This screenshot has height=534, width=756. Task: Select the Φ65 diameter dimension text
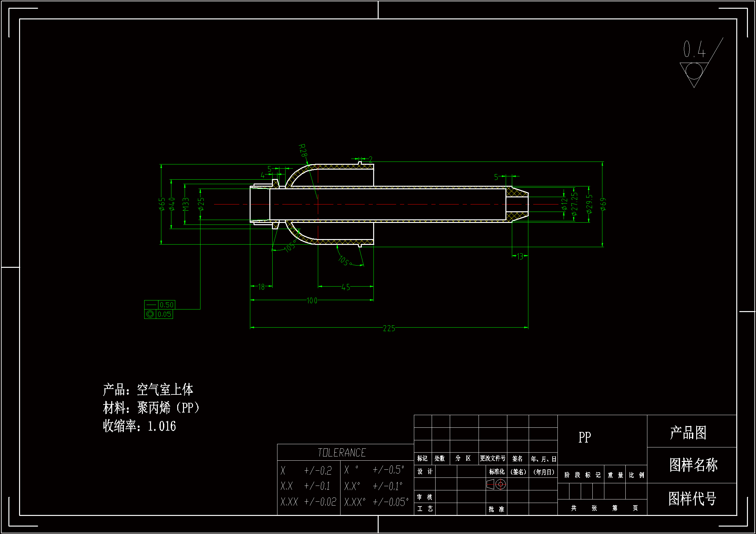tap(162, 204)
